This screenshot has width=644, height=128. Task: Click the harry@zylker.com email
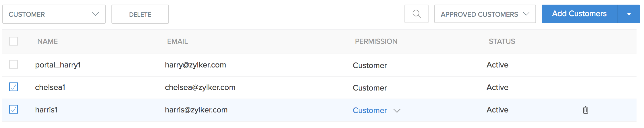(195, 65)
